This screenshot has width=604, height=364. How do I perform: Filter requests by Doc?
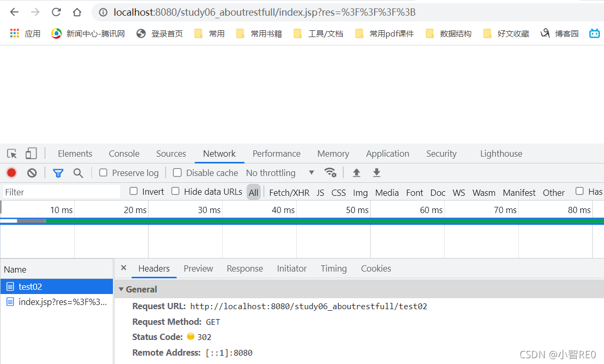click(x=438, y=193)
